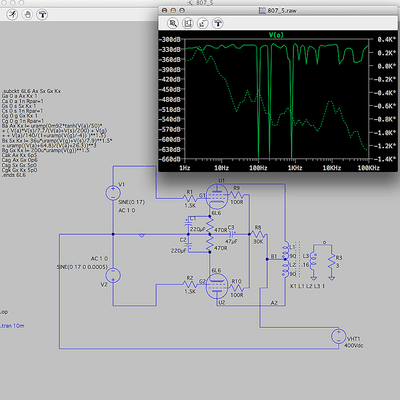Select the V1 voltage source symbol
Image resolution: width=400 pixels, height=400 pixels.
pos(113,193)
